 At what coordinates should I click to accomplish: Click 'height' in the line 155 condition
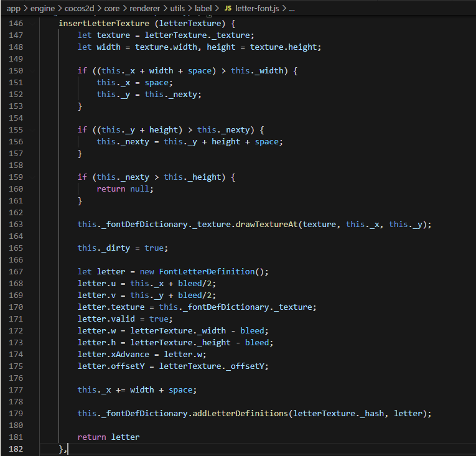coord(164,130)
